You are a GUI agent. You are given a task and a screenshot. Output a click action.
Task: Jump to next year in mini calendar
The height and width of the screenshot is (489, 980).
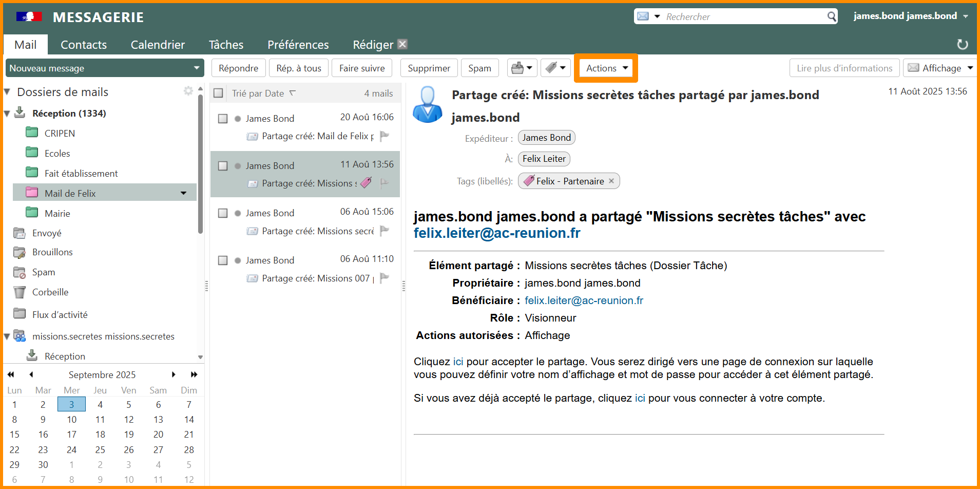tap(194, 374)
